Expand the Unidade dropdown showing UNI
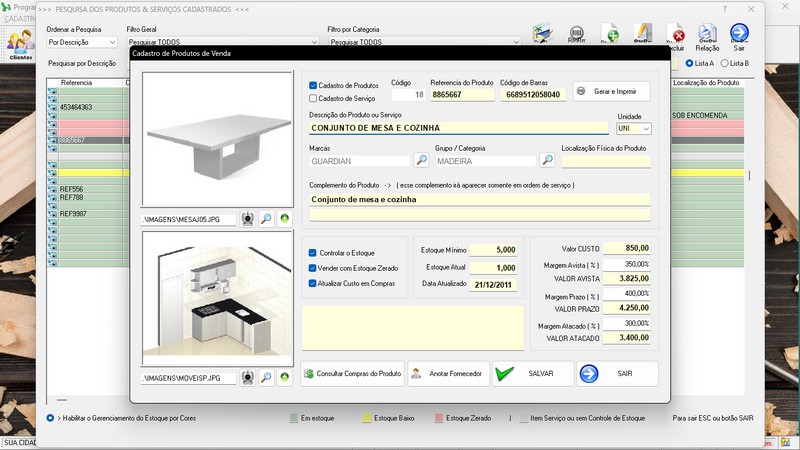The width and height of the screenshot is (800, 450). pos(646,129)
